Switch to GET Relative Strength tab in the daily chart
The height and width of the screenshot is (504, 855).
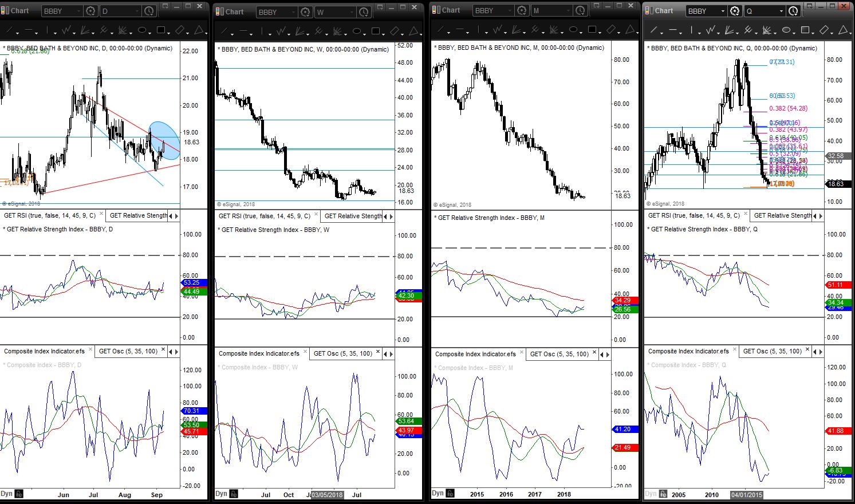139,215
